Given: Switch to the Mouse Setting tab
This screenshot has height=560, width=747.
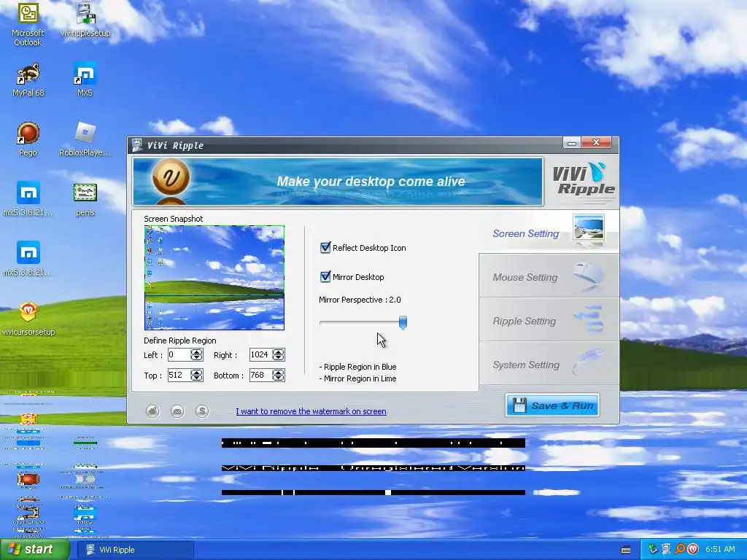Looking at the screenshot, I should (x=549, y=276).
